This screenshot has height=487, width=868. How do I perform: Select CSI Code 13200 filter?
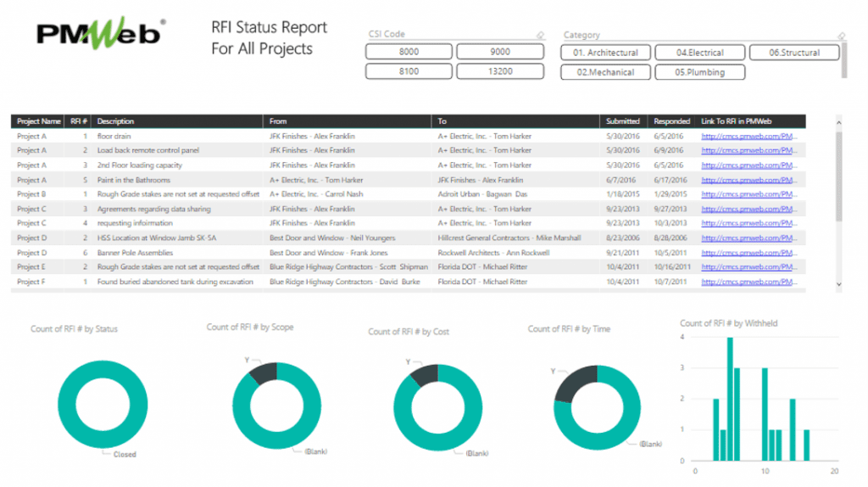[500, 71]
